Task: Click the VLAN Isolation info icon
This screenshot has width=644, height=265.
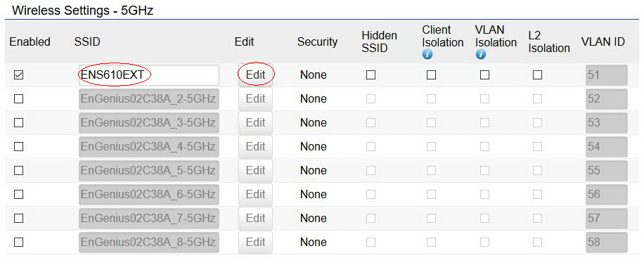Action: 480,54
